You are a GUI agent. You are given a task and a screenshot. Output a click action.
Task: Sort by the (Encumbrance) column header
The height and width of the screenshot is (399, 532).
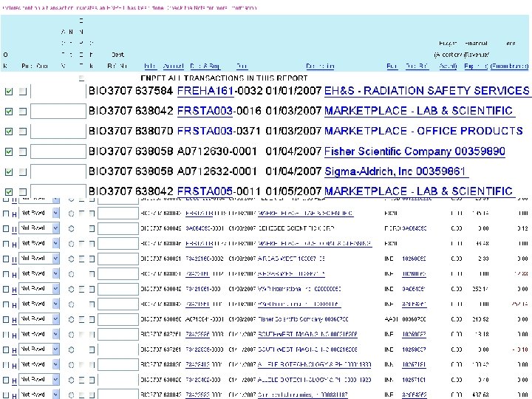coord(509,66)
